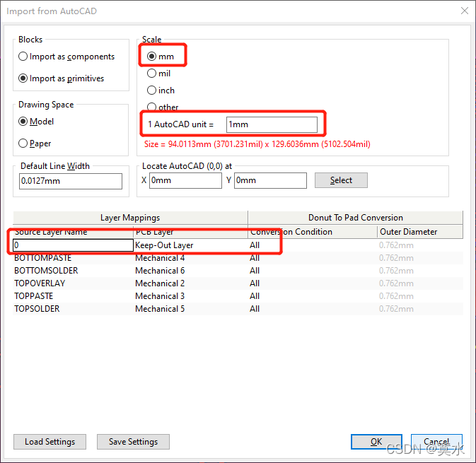Open Mechanical 6 PCB layer cell
Screen dimensions: 476x463
pos(190,271)
